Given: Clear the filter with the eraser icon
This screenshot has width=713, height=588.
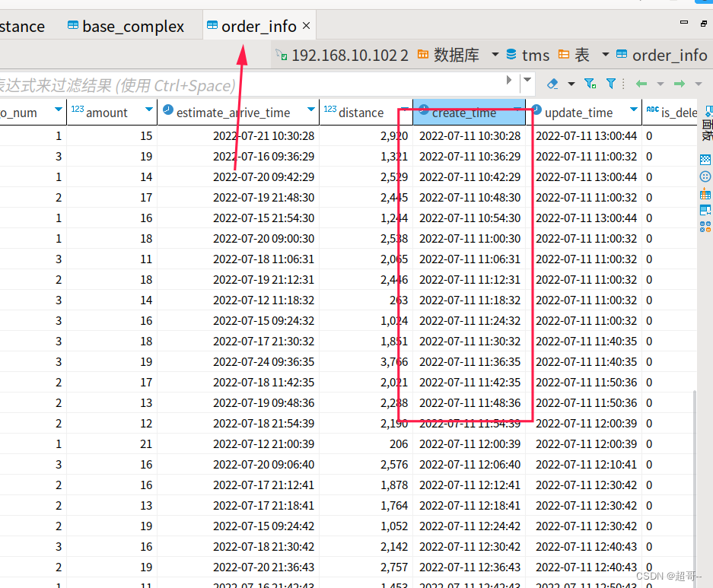Looking at the screenshot, I should (x=552, y=84).
